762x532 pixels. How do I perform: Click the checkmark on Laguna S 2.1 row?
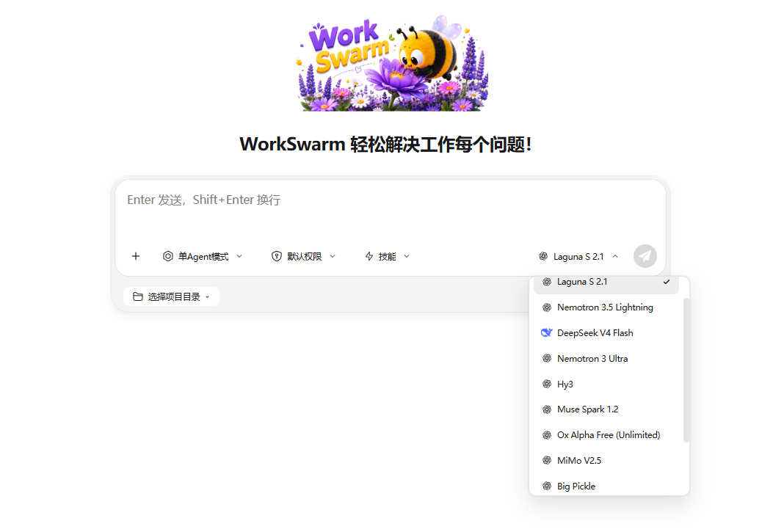(x=667, y=282)
